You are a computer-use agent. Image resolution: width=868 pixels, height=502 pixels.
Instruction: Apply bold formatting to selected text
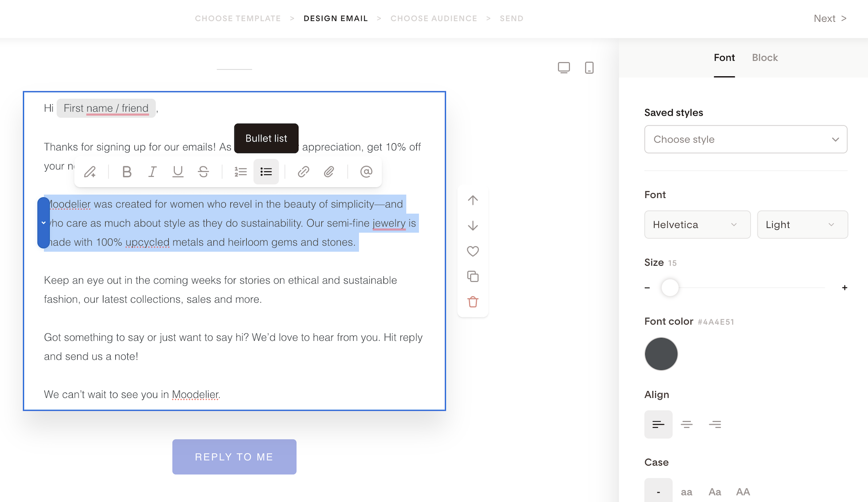coord(127,172)
